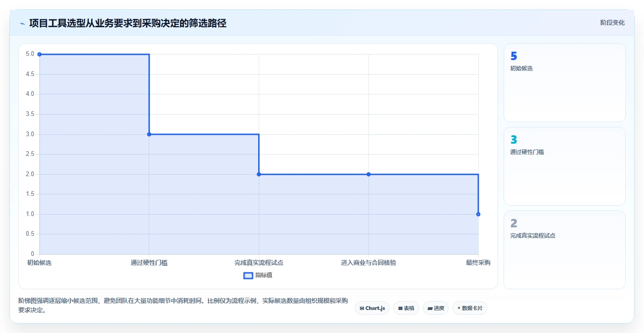Viewport: 644px width, 333px height.
Task: Click the data point at 完成真实流程试点
Action: [259, 174]
